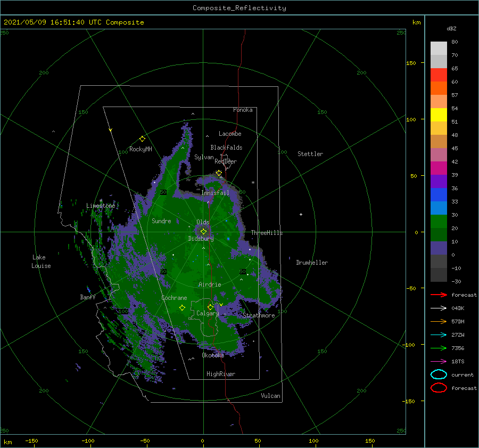Click the Innisfail label
The height and width of the screenshot is (448, 479).
click(x=215, y=193)
